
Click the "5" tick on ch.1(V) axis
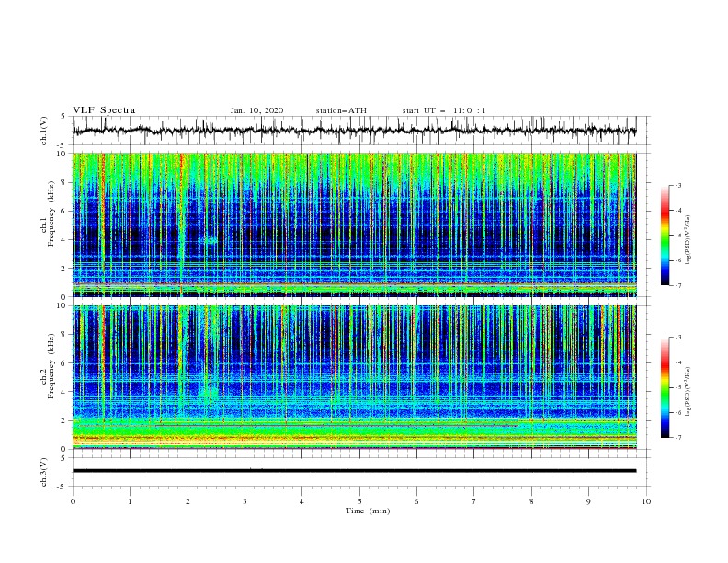click(x=64, y=116)
